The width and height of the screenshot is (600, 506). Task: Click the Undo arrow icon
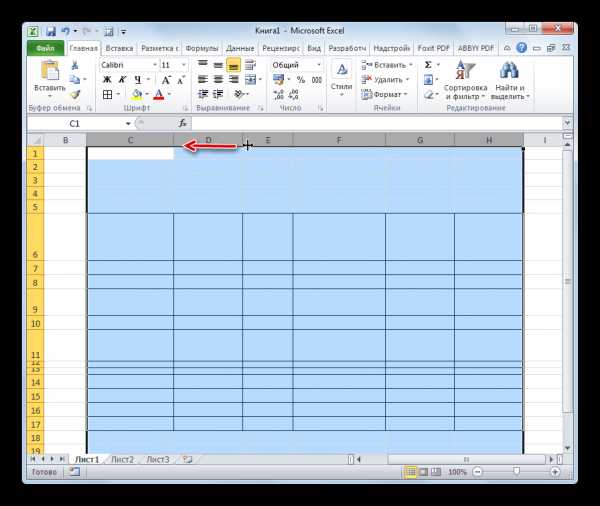pos(66,31)
